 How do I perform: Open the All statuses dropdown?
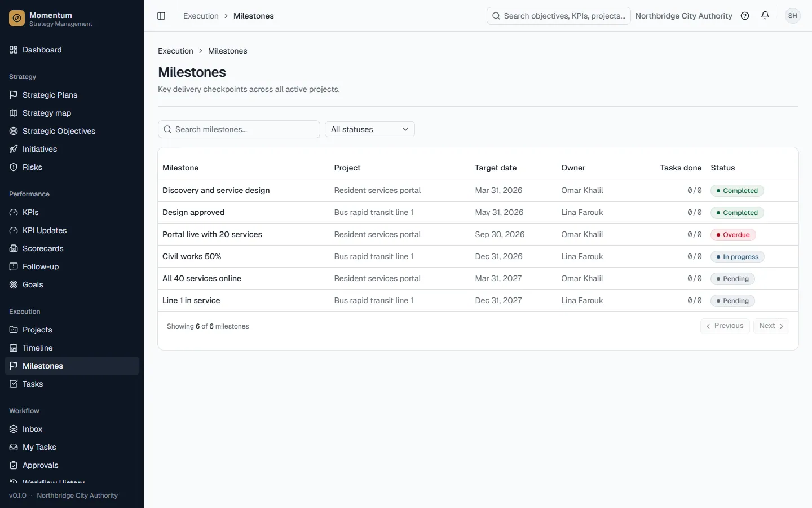[370, 129]
